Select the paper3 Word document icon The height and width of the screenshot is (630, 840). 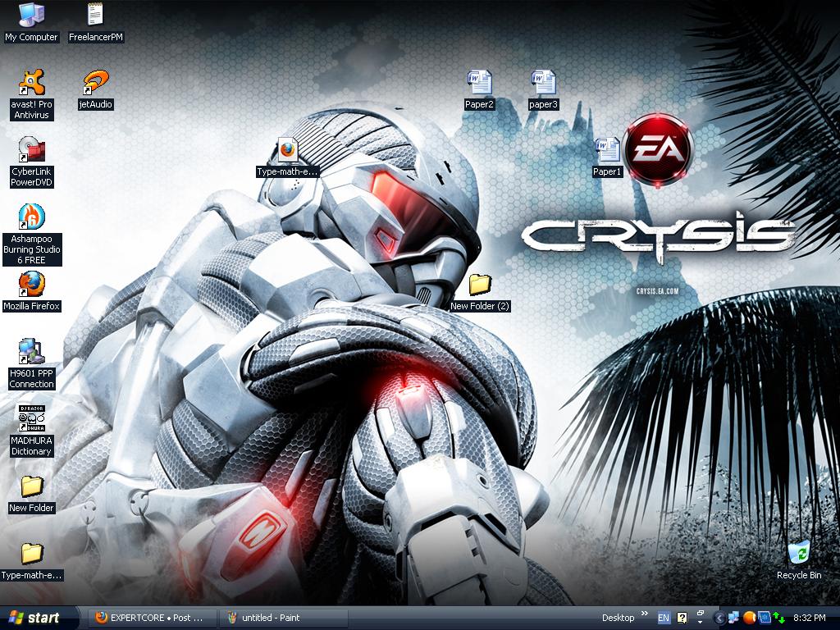(x=543, y=83)
